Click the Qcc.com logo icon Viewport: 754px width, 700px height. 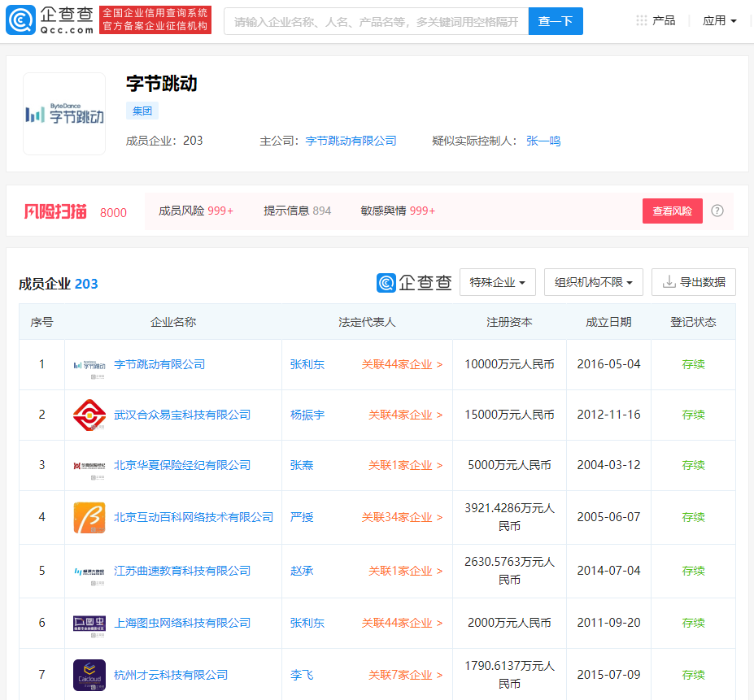coord(20,20)
